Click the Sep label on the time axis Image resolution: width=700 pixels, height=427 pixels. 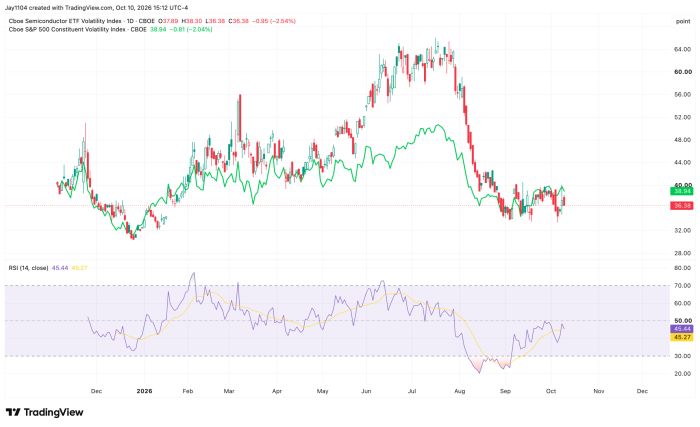[x=505, y=391]
